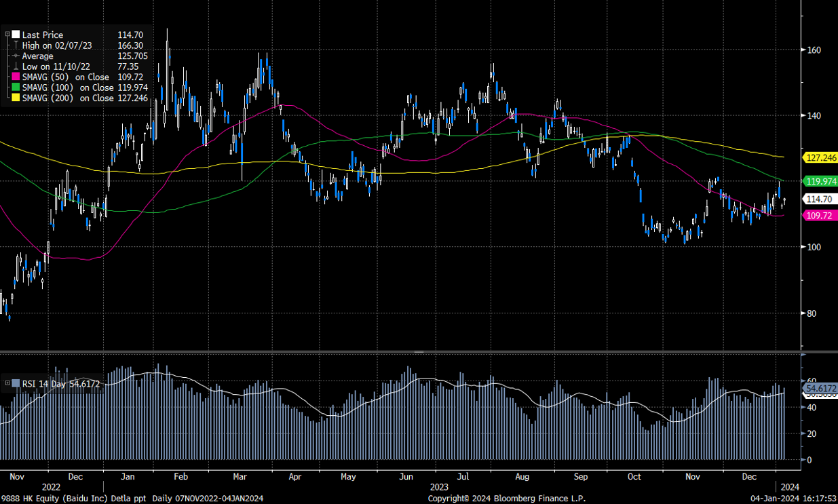Image resolution: width=838 pixels, height=504 pixels.
Task: Click the Jan month label on axis
Action: [128, 477]
